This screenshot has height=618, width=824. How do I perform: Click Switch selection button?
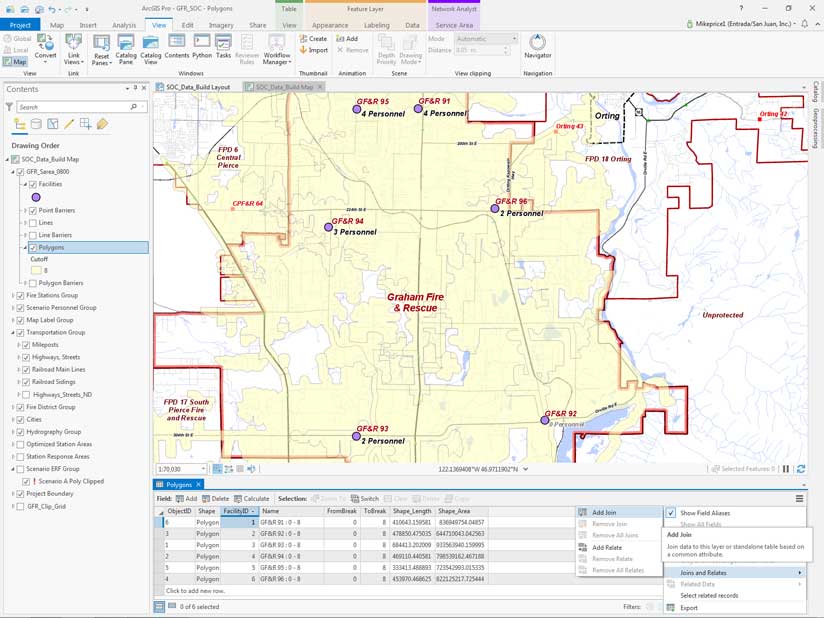(365, 498)
